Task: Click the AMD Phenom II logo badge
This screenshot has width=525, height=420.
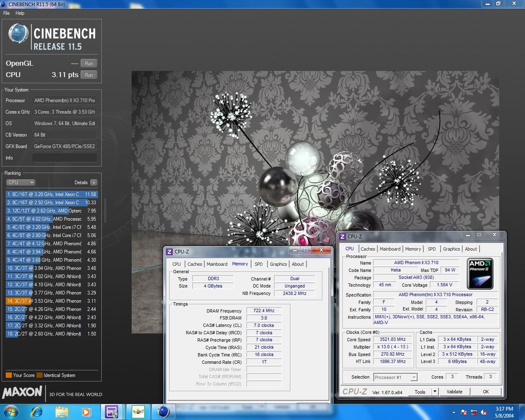Action: pyautogui.click(x=480, y=274)
